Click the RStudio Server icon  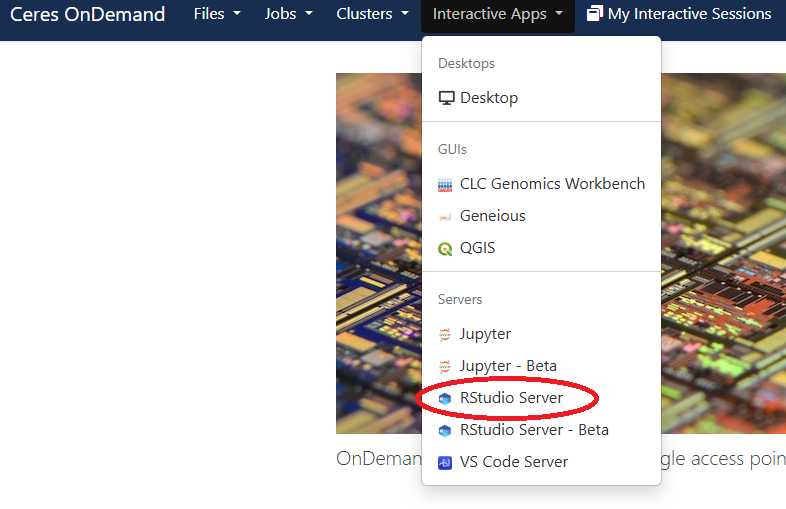point(445,399)
